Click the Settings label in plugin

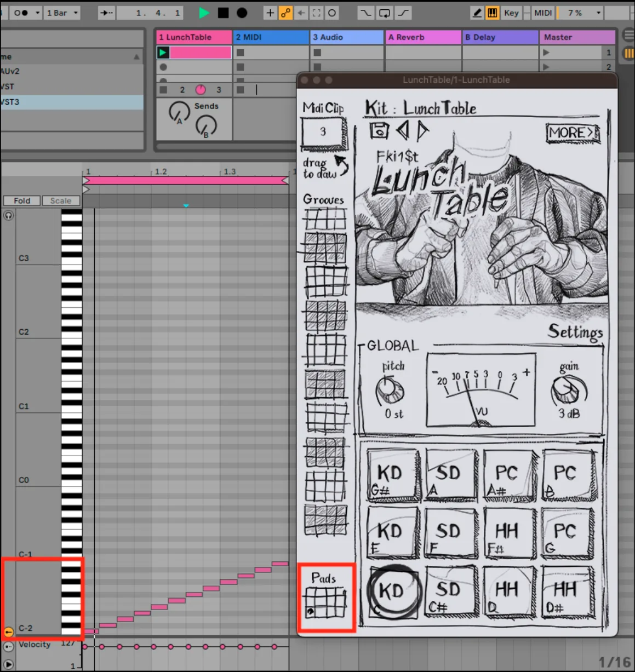point(575,332)
